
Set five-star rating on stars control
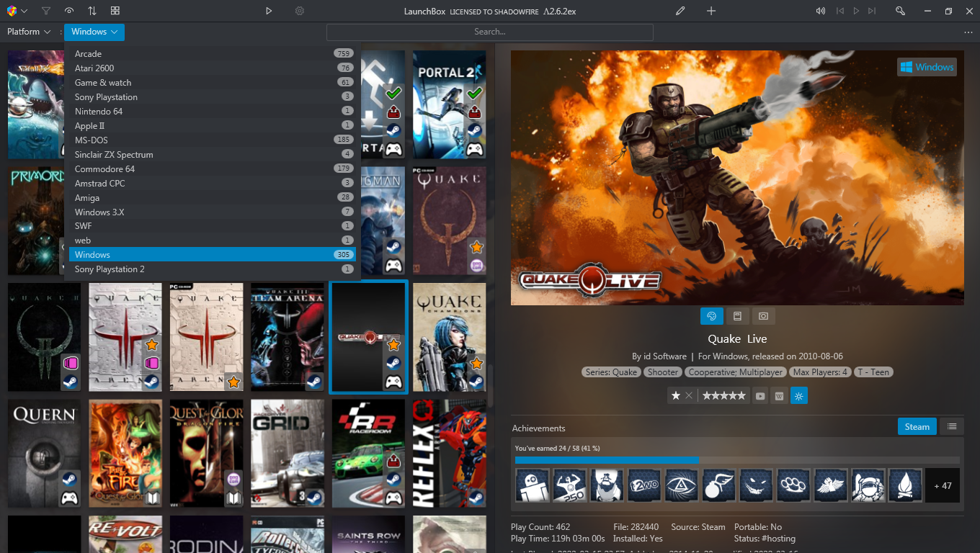[723, 395]
